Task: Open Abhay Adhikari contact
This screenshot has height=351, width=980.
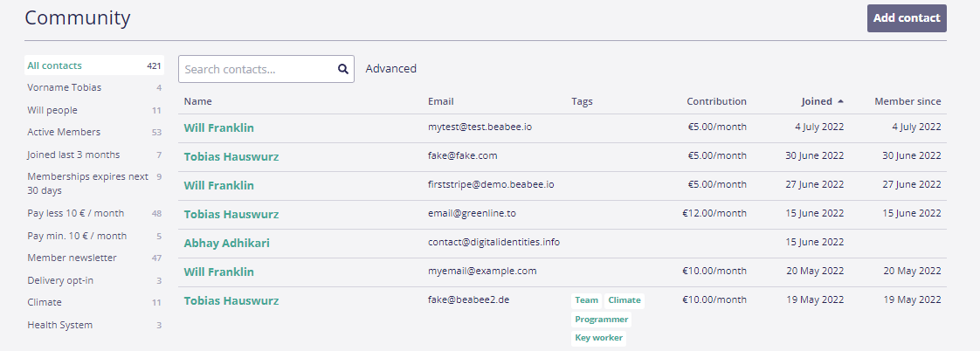Action: (226, 244)
